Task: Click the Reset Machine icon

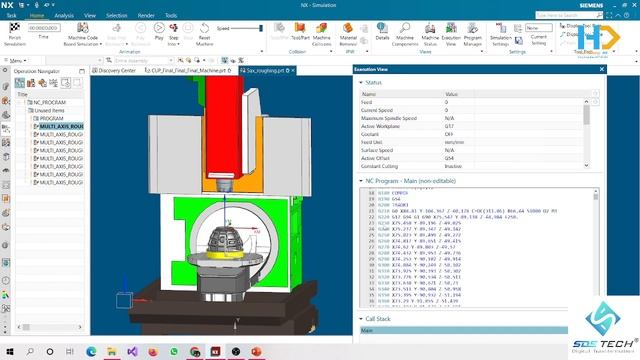Action: (x=204, y=28)
